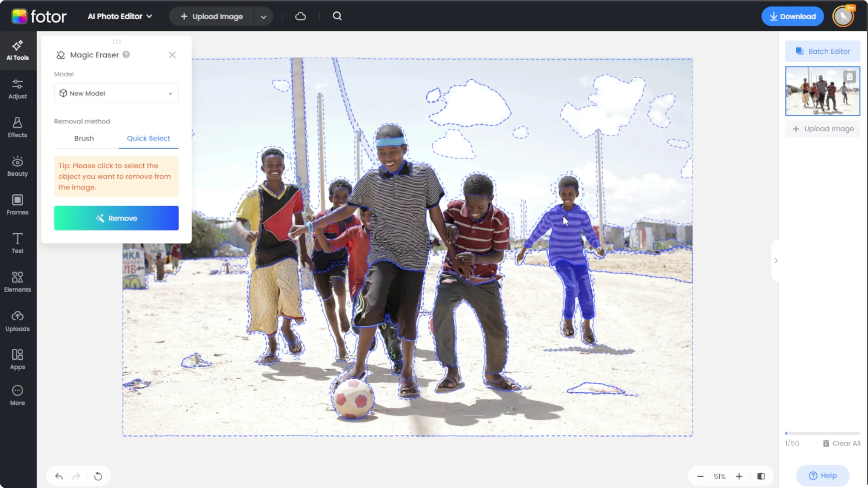Collapse the right batch panel chevron
The image size is (868, 488).
(776, 260)
